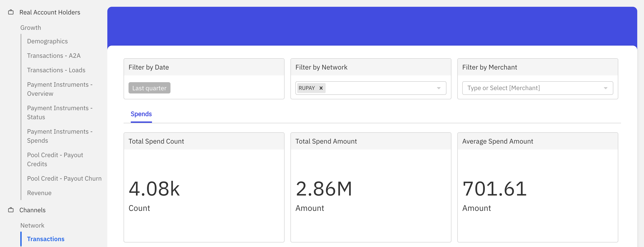This screenshot has width=644, height=247.
Task: Remove the RUPAY network filter tag
Action: [x=321, y=88]
